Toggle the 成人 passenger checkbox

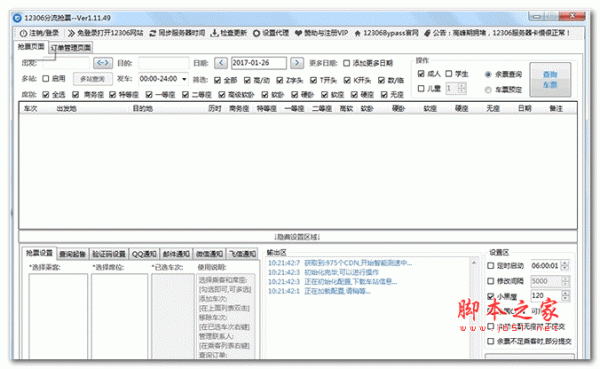(421, 73)
